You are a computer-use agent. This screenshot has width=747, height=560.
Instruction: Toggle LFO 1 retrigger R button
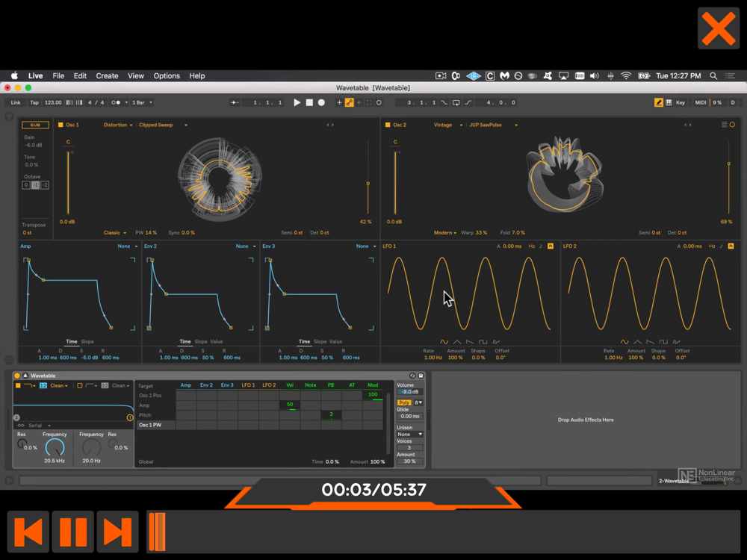point(551,246)
